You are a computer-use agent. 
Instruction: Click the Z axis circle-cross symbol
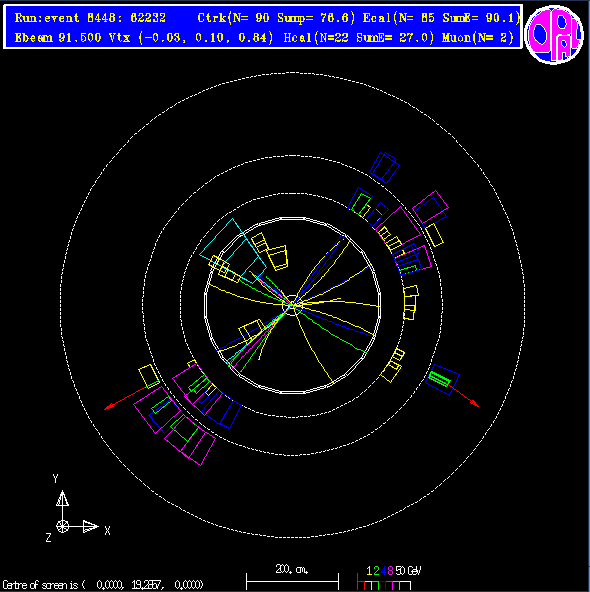[x=62, y=526]
